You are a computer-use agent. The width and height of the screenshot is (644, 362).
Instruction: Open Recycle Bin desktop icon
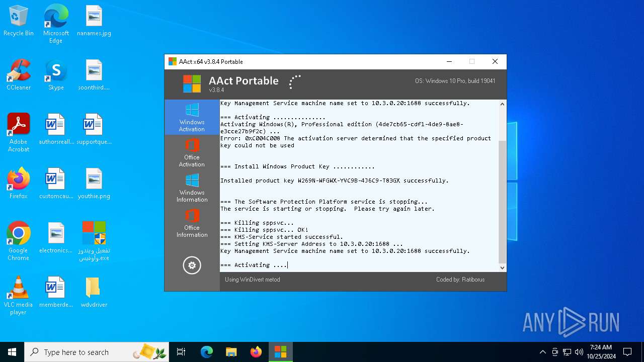[19, 21]
